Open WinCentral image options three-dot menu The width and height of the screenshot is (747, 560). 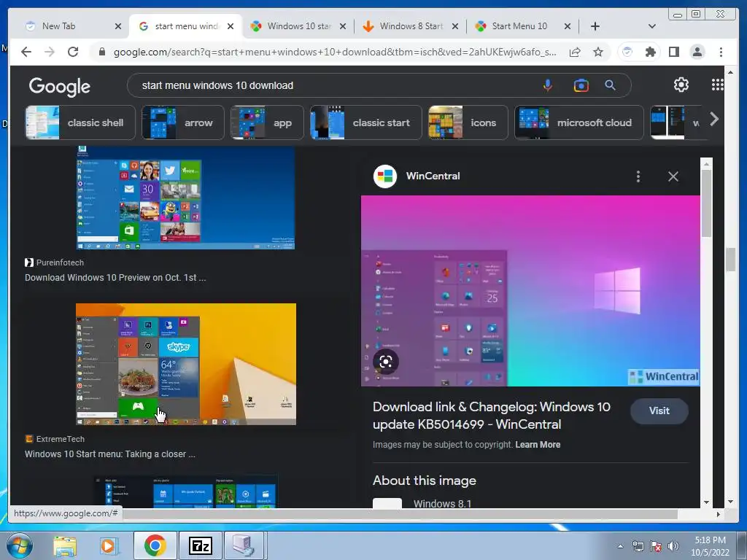point(638,176)
